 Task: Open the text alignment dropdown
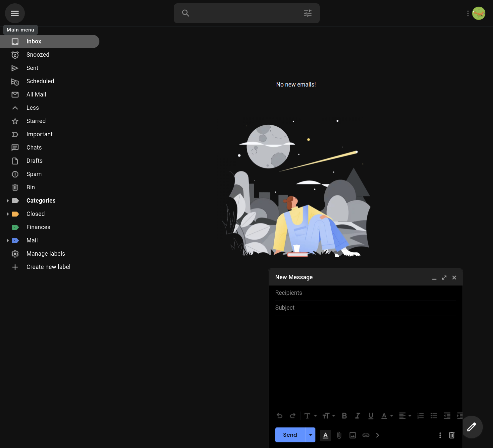pos(405,416)
